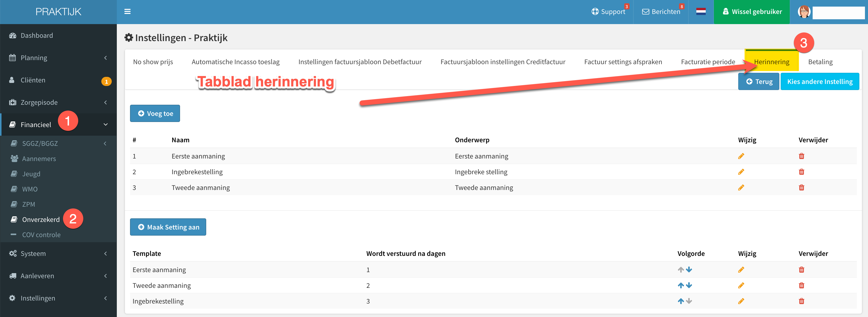Expand the Aanleveren menu chevron
Viewport: 868px width, 317px height.
105,276
